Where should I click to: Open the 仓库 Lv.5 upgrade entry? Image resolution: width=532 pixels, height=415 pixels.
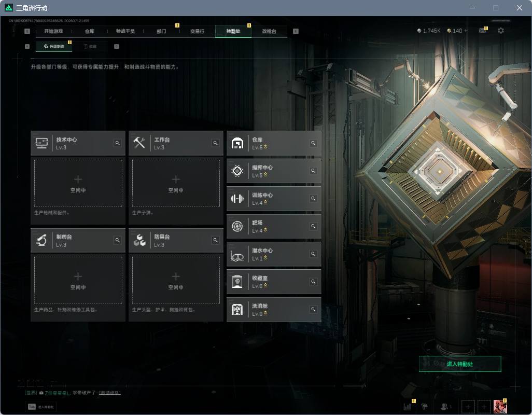click(x=274, y=143)
